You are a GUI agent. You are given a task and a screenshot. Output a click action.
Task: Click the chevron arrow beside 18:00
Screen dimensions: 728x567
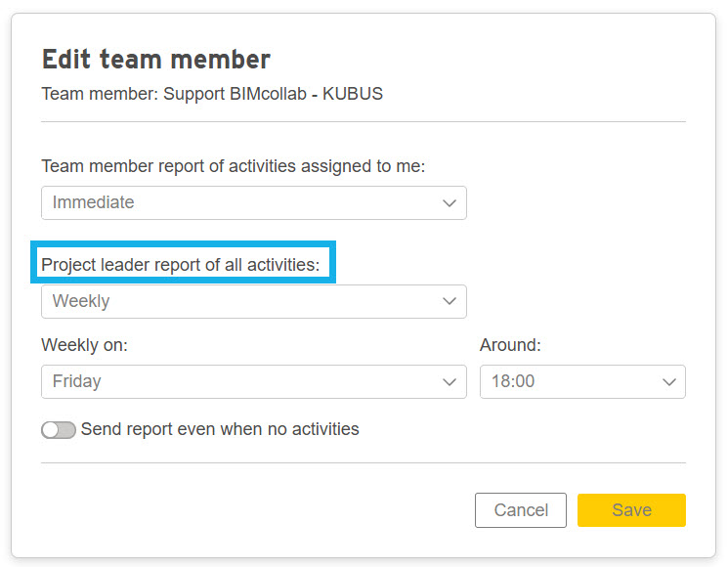tap(669, 382)
